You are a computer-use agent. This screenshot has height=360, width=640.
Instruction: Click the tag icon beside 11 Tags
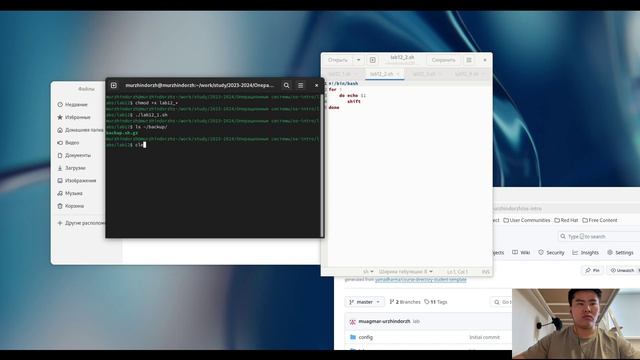click(x=427, y=302)
